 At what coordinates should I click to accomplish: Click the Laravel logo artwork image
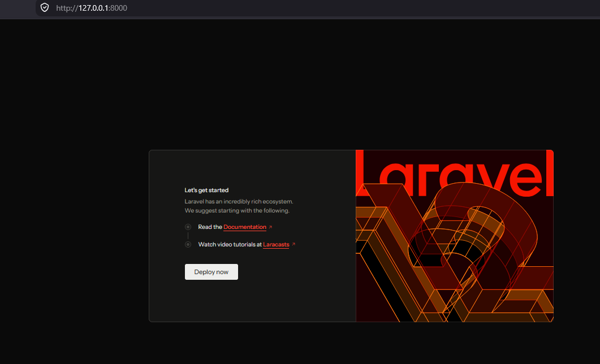pyautogui.click(x=455, y=236)
